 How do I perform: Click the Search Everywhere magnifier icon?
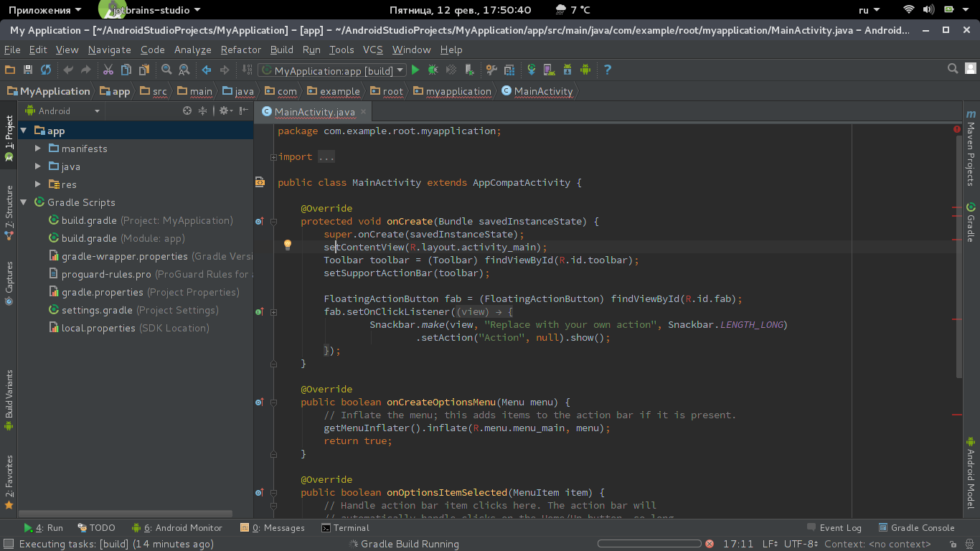click(x=953, y=69)
